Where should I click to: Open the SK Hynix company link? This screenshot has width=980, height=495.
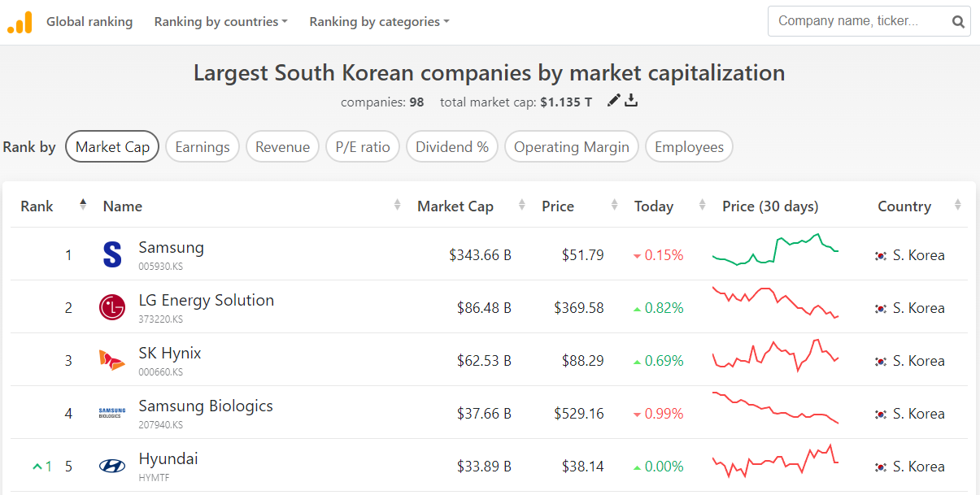[170, 353]
